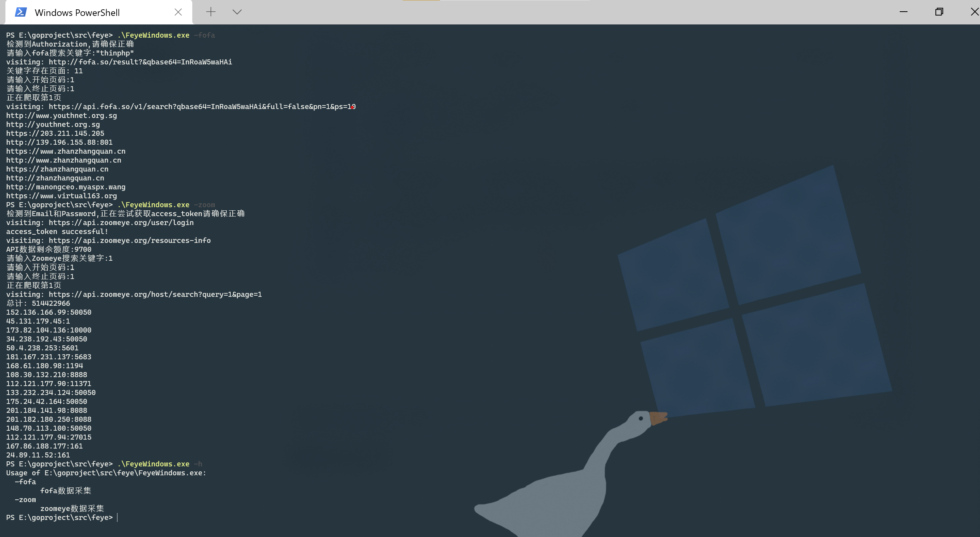The image size is (980, 537).
Task: Click 50.4.238.253:5601 entry
Action: click(x=42, y=348)
